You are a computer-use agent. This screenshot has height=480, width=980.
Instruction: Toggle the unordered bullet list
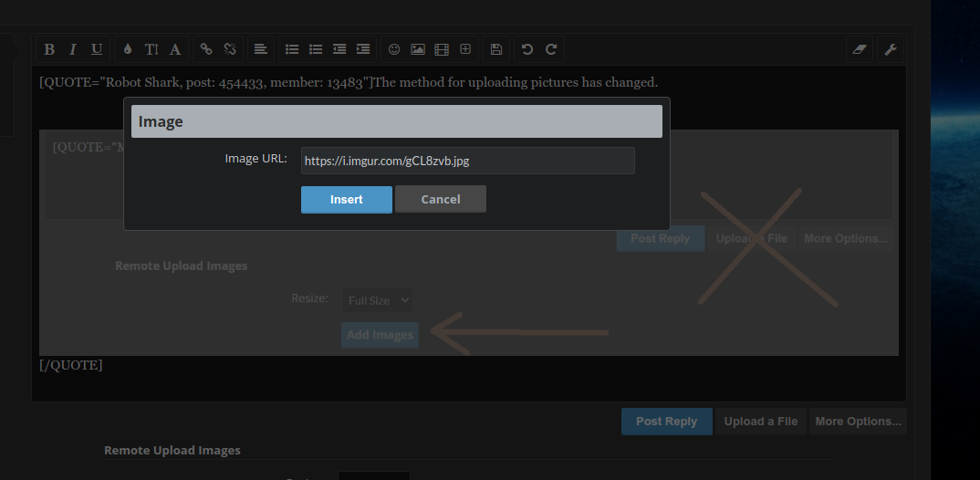(292, 49)
